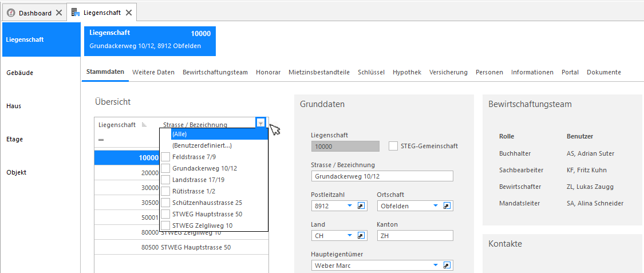Open the Hypothek tab
The width and height of the screenshot is (644, 273).
coord(407,72)
